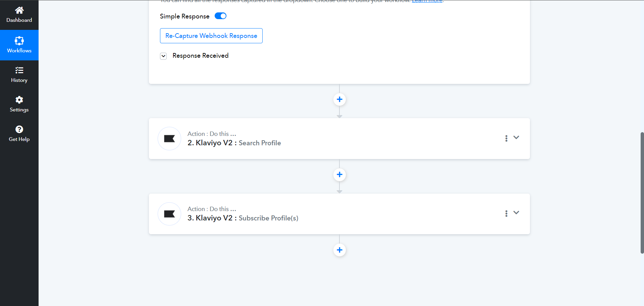The height and width of the screenshot is (306, 644).
Task: Click the Re-Capture Webhook Response button
Action: (211, 36)
